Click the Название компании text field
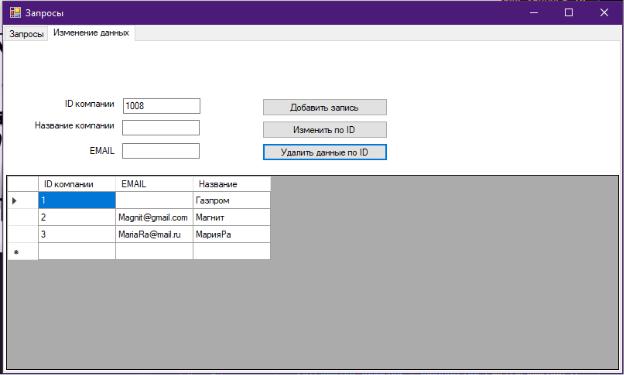The image size is (624, 375). 161,128
